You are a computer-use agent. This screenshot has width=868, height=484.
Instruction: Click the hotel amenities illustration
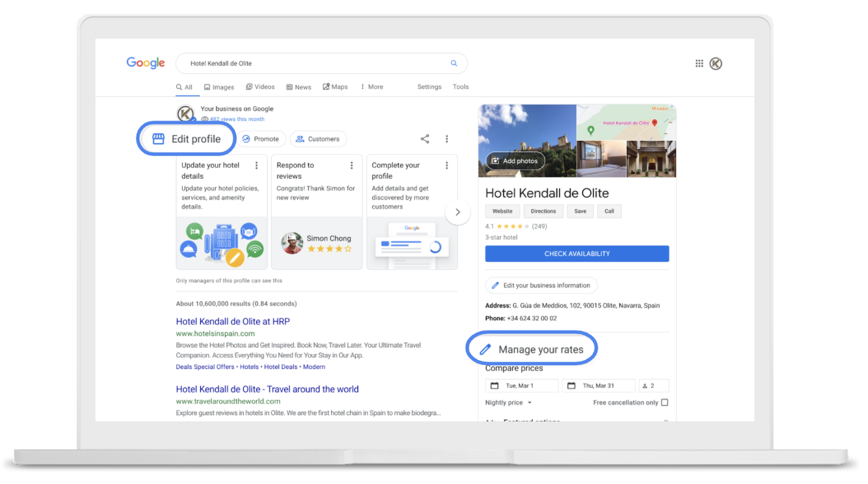222,244
